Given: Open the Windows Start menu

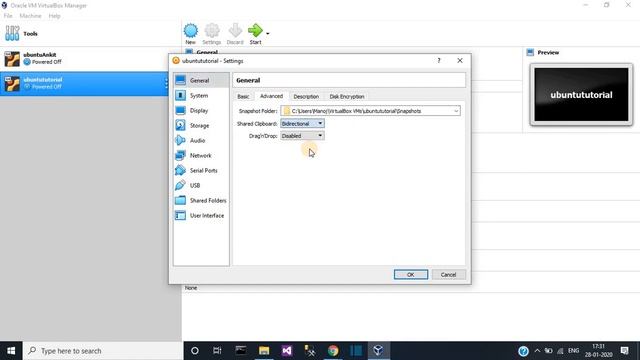Looking at the screenshot, I should click(11, 351).
